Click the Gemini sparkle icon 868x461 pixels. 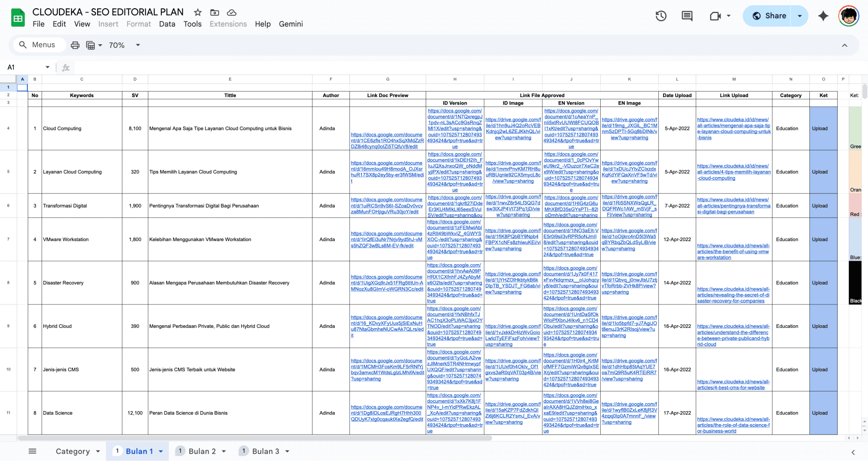[x=823, y=16]
